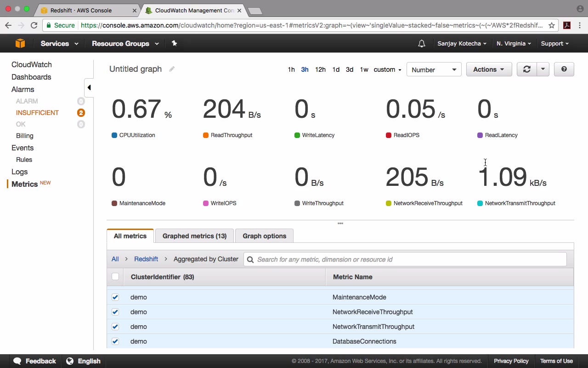Screen dimensions: 588x368
Task: Open the Graph options tab
Action: click(x=265, y=236)
